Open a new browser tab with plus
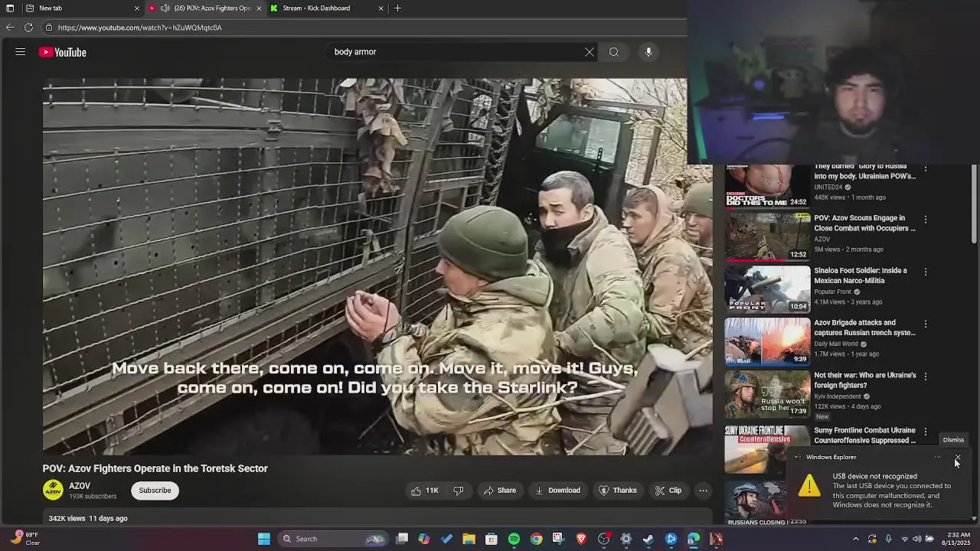The height and width of the screenshot is (551, 980). coord(397,8)
